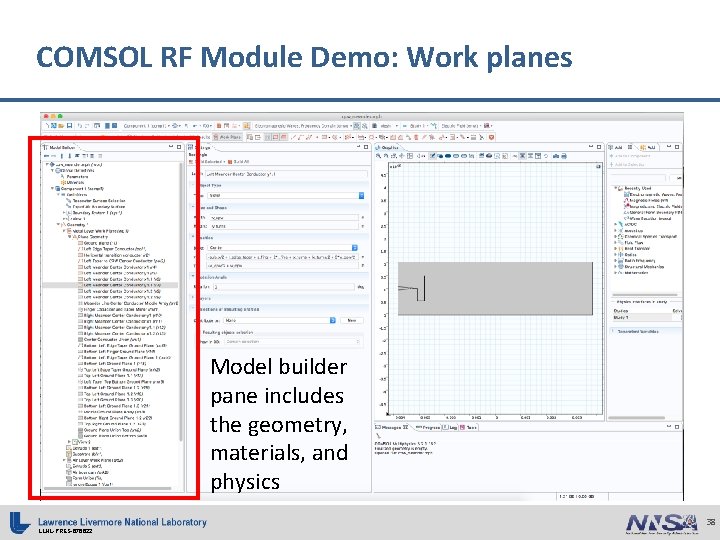Image resolution: width=720 pixels, height=540 pixels.
Task: Maximize the Graphics pane
Action: pos(599,147)
